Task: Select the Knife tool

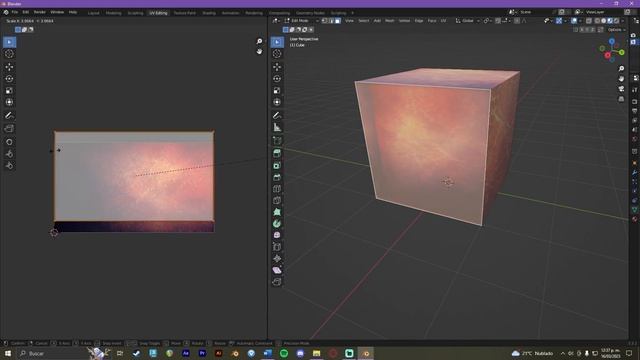Action: tap(277, 200)
